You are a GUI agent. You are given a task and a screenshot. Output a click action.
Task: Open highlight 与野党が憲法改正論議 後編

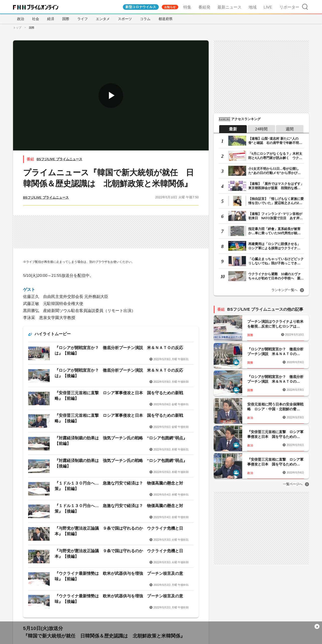pyautogui.click(x=111, y=556)
